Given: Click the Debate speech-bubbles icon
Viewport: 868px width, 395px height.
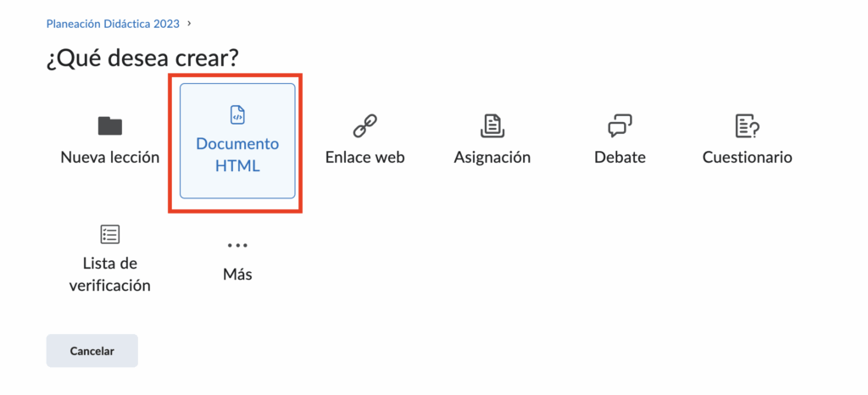Looking at the screenshot, I should 620,126.
